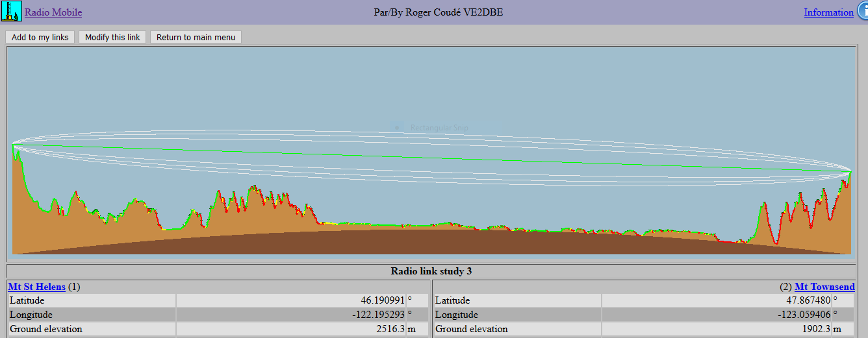Screen dimensions: 868x338
Task: Click right endpoint of the terrain profile
Action: (x=850, y=171)
